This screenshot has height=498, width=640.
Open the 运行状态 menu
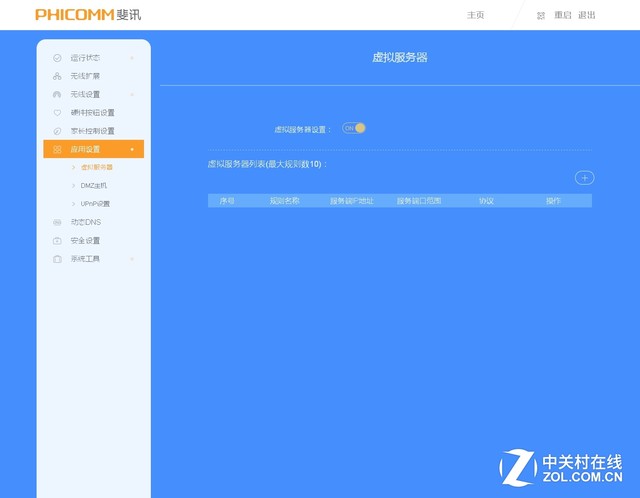tap(85, 58)
